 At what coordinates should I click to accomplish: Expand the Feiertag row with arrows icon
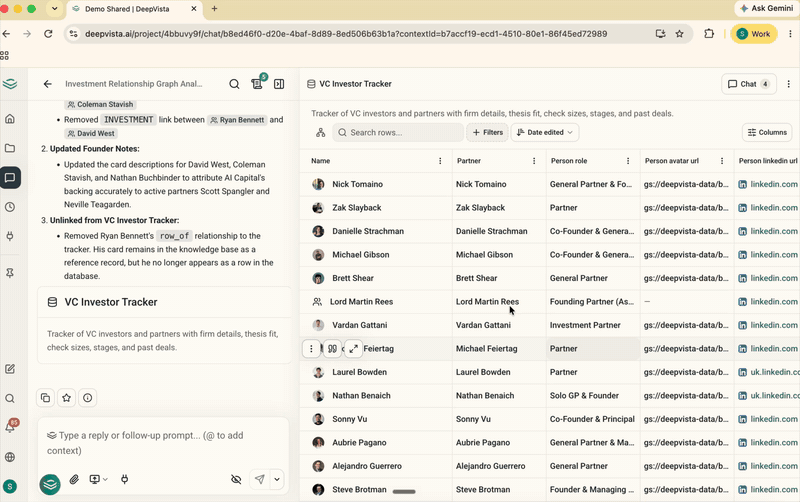pyautogui.click(x=353, y=349)
